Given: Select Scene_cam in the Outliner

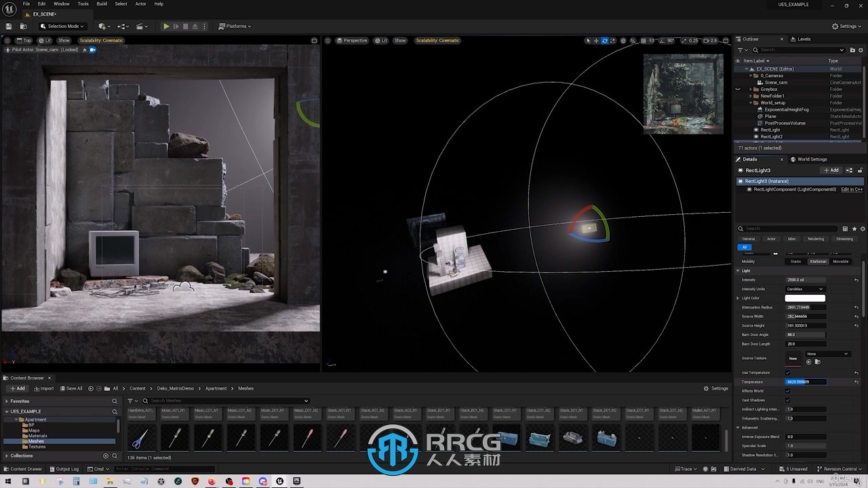Looking at the screenshot, I should pos(776,83).
